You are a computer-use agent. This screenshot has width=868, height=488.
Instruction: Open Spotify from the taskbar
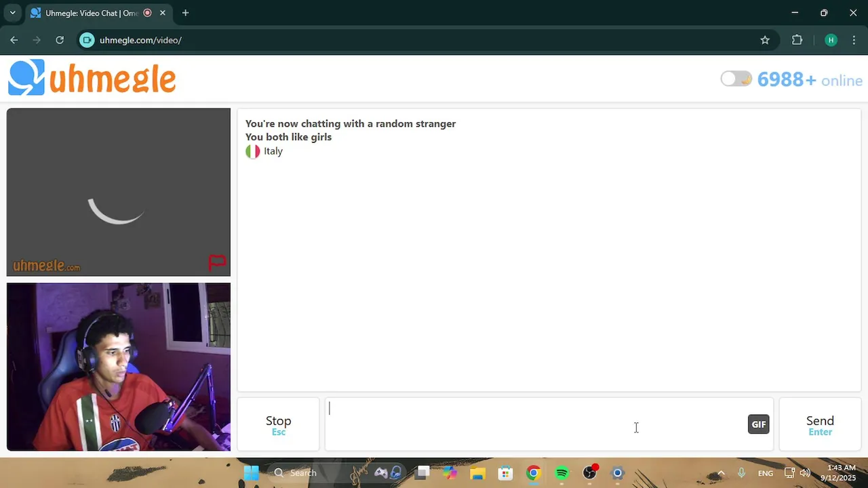[x=561, y=473]
